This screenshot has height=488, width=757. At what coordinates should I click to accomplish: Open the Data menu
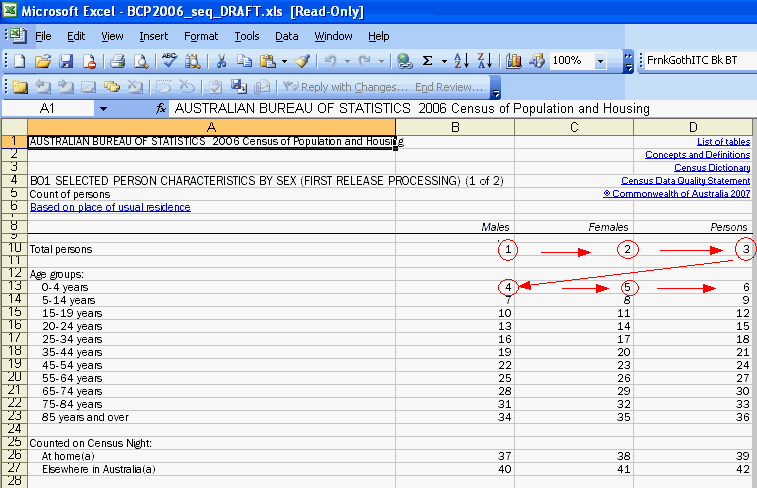[287, 36]
